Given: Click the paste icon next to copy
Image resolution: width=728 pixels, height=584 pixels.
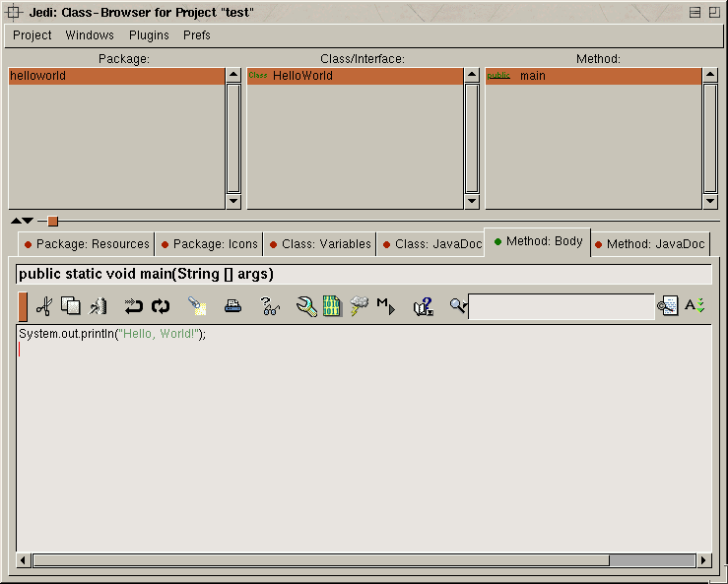Looking at the screenshot, I should (x=98, y=306).
